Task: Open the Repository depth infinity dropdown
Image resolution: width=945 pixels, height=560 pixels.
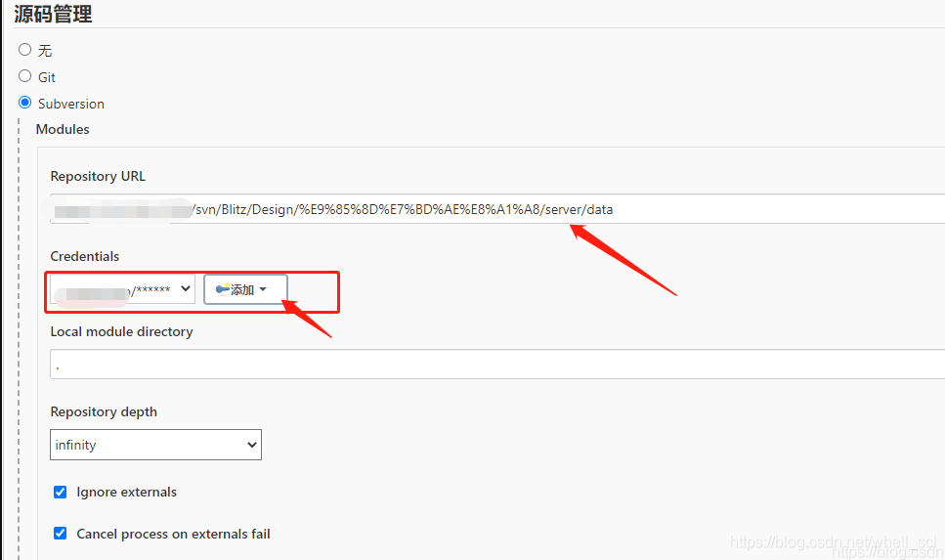Action: [155, 445]
